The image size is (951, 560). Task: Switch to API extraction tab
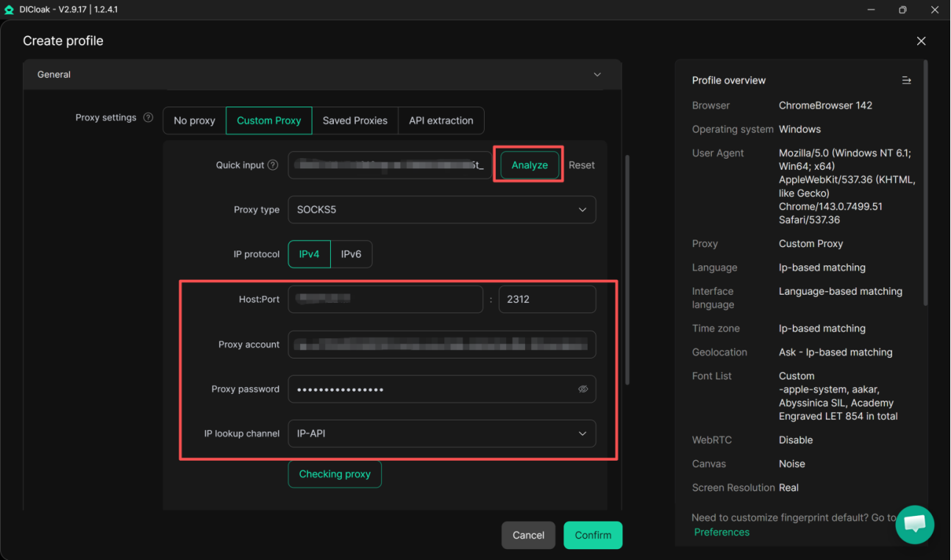pos(441,121)
